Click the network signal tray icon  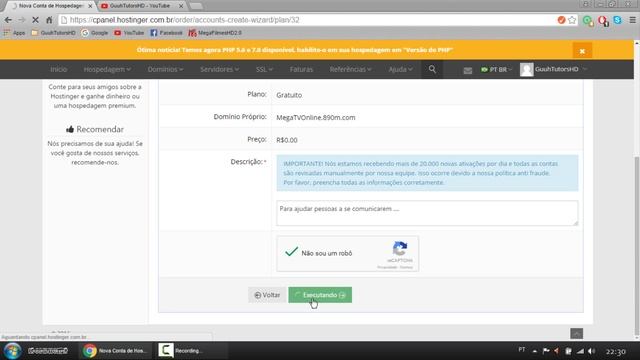[x=580, y=351]
